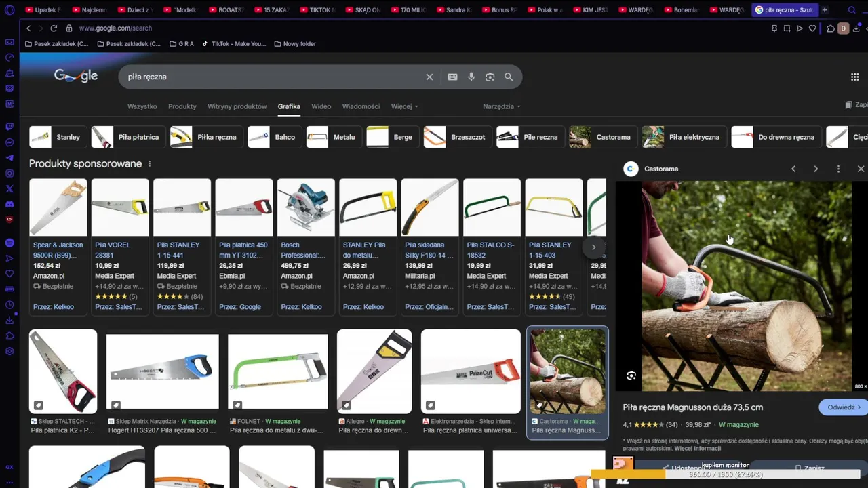Open Twitch in the Opera sidebar
868x488 pixels.
point(9,127)
